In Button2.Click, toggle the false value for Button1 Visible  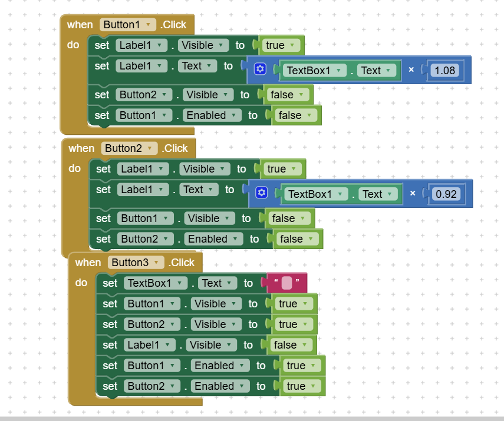pos(289,218)
